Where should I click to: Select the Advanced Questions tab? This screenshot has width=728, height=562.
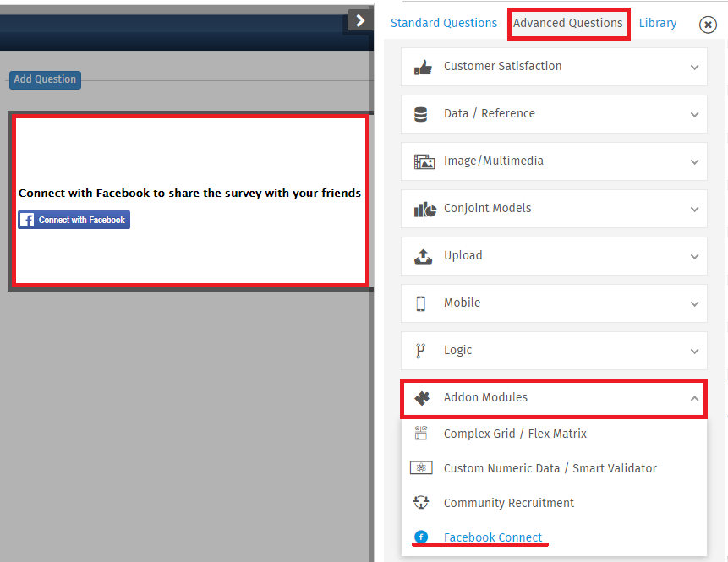click(568, 23)
